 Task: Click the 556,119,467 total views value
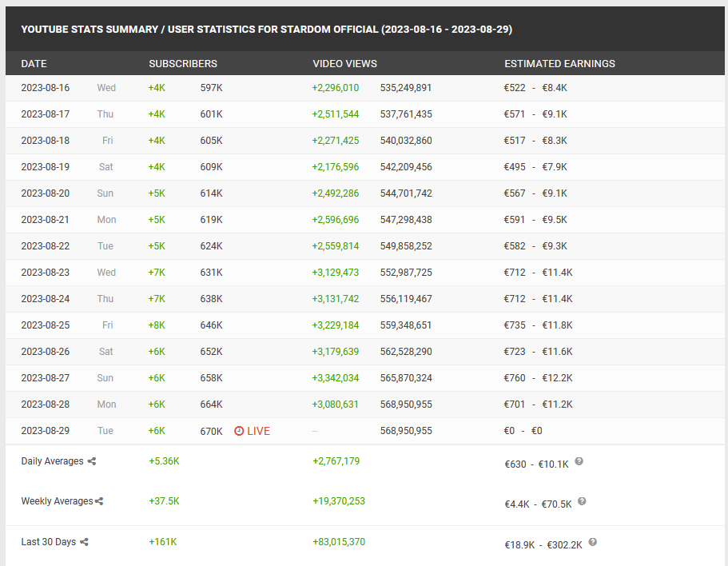click(406, 299)
